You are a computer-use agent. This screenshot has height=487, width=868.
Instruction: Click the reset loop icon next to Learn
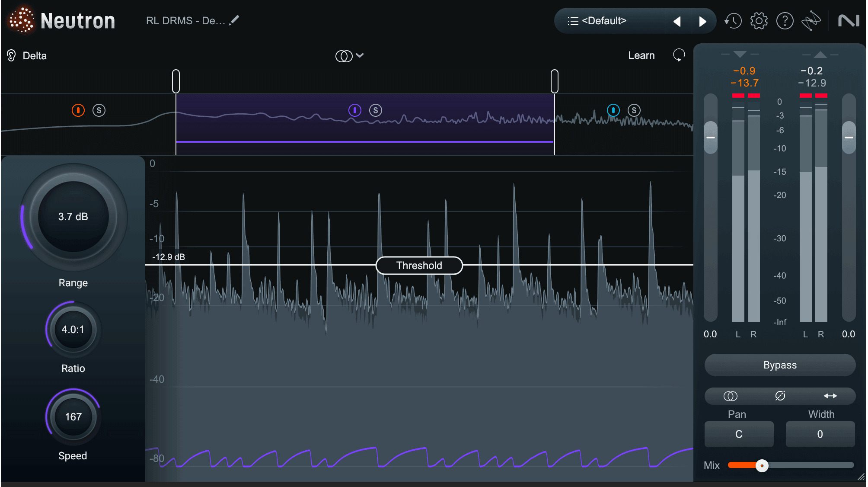679,55
